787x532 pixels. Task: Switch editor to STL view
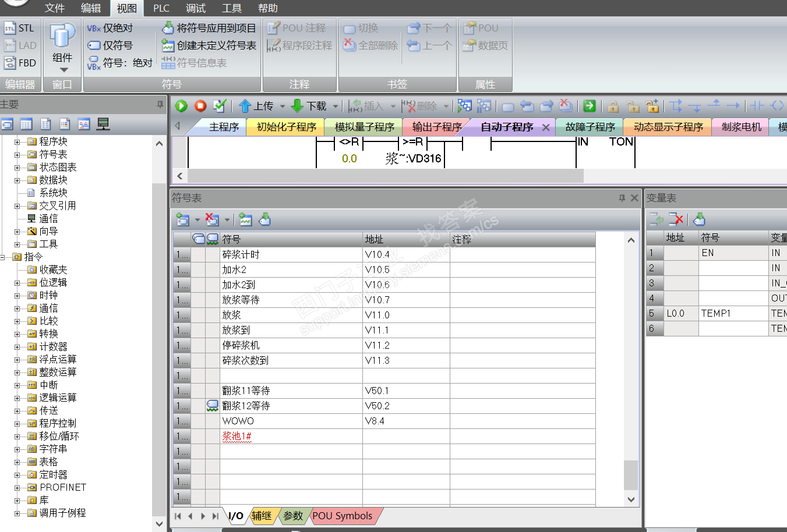pos(20,28)
